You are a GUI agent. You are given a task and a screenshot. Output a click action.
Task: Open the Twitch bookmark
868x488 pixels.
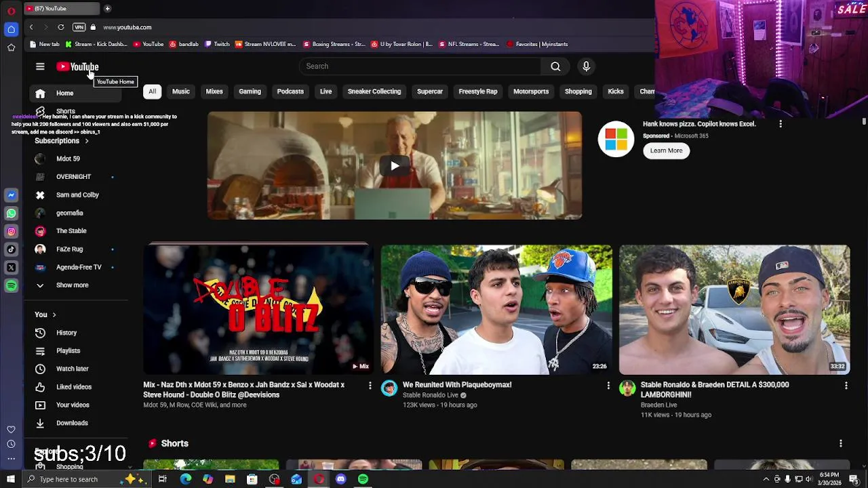[x=217, y=44]
